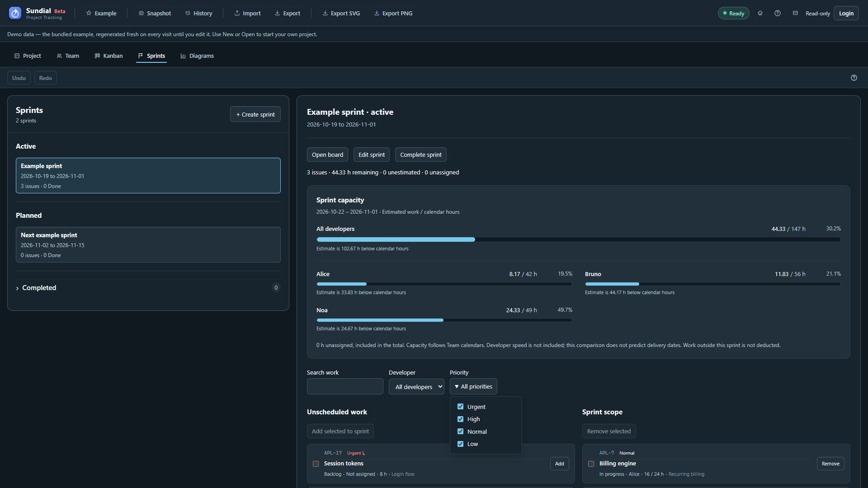Uncheck the Urgent priority checkbox
Screen dimensions: 868x488
[460, 407]
